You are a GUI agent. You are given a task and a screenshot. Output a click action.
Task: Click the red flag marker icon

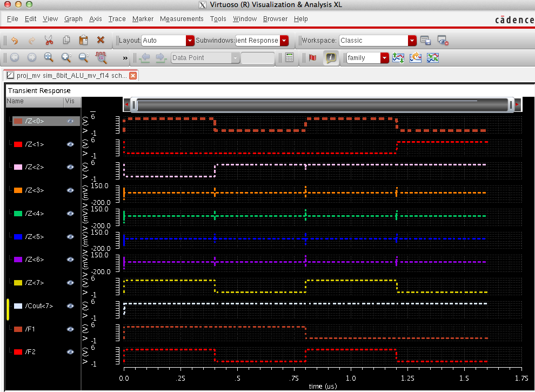[312, 58]
